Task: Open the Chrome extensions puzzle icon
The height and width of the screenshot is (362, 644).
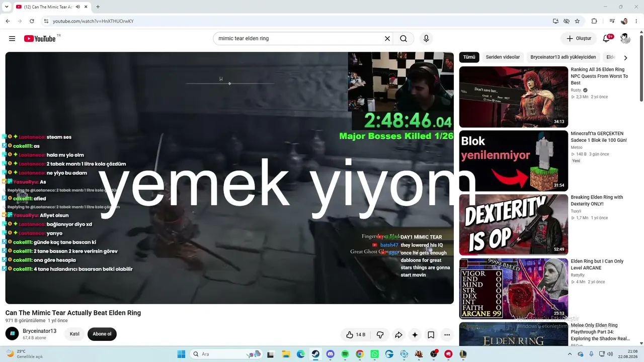Action: tap(594, 21)
